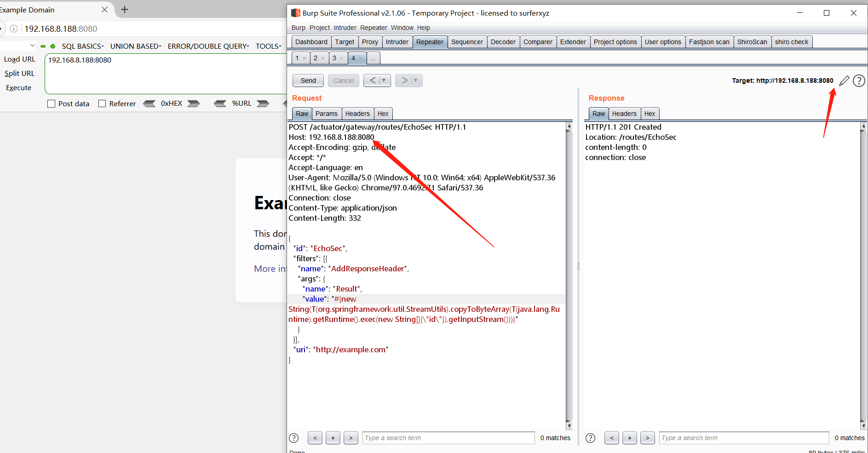Screen dimensions: 868x453
Task: Click Split URL in HackBar
Action: coord(20,74)
